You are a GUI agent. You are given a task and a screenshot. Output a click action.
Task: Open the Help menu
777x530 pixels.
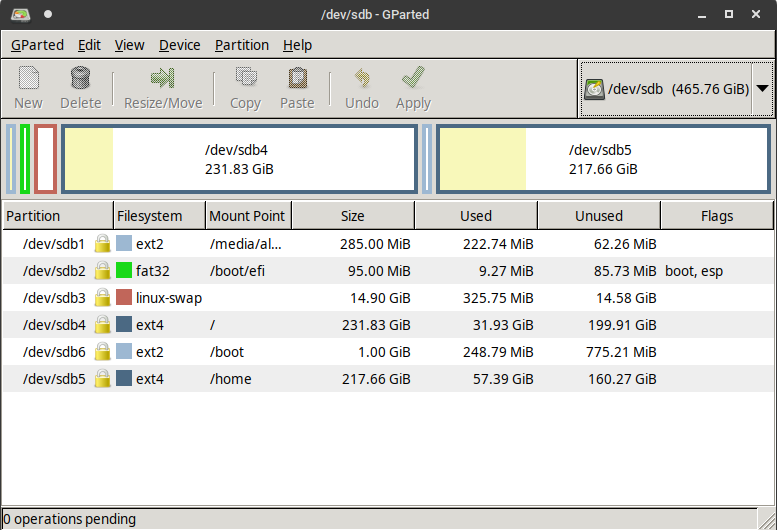tap(297, 45)
